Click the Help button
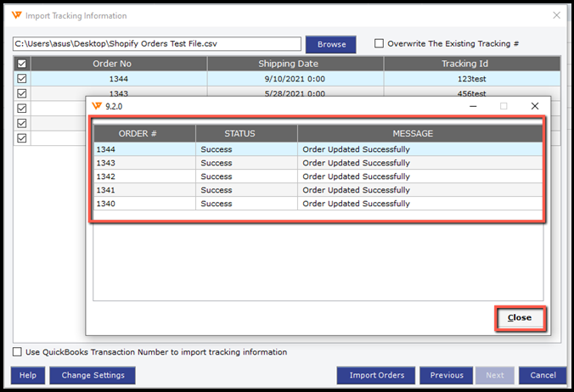 (x=27, y=375)
